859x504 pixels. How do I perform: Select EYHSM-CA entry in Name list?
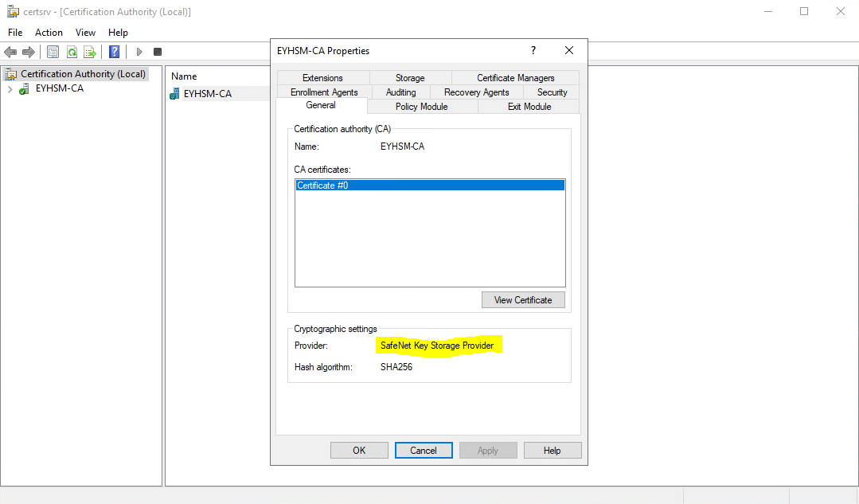(x=208, y=94)
